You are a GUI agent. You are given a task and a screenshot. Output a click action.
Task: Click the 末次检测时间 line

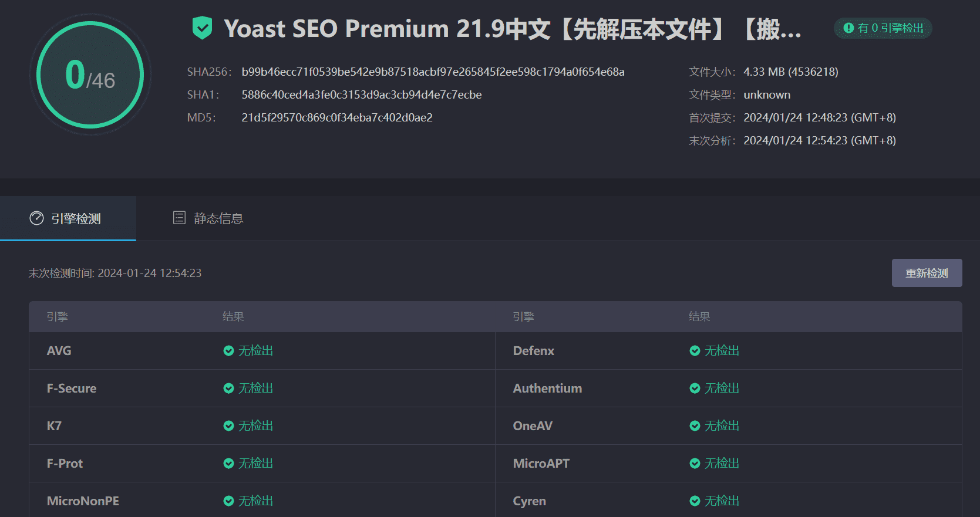(x=115, y=273)
